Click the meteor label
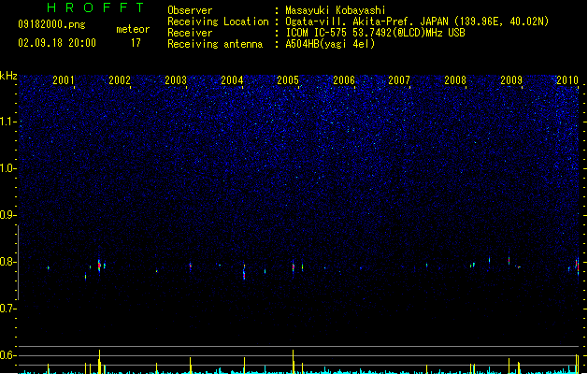Viewport: 588px width, 374px height. coord(133,29)
